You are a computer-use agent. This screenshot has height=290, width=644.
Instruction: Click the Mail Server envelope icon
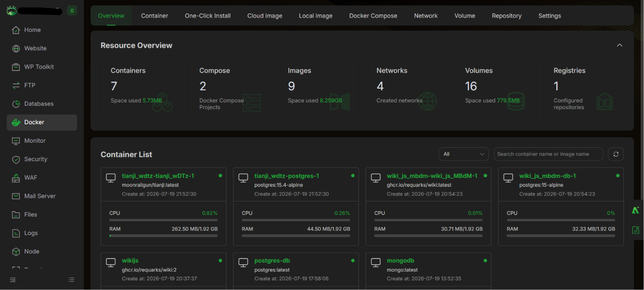click(x=16, y=196)
